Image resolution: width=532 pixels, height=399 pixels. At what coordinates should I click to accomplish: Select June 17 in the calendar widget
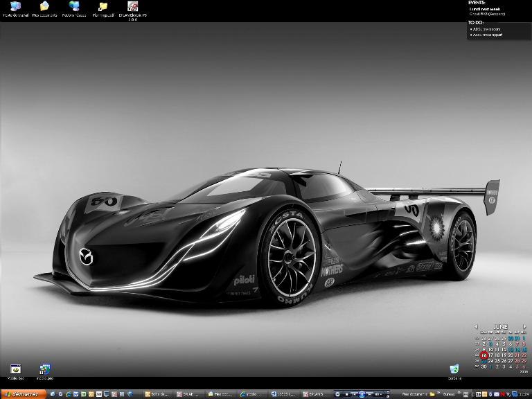pyautogui.click(x=491, y=355)
